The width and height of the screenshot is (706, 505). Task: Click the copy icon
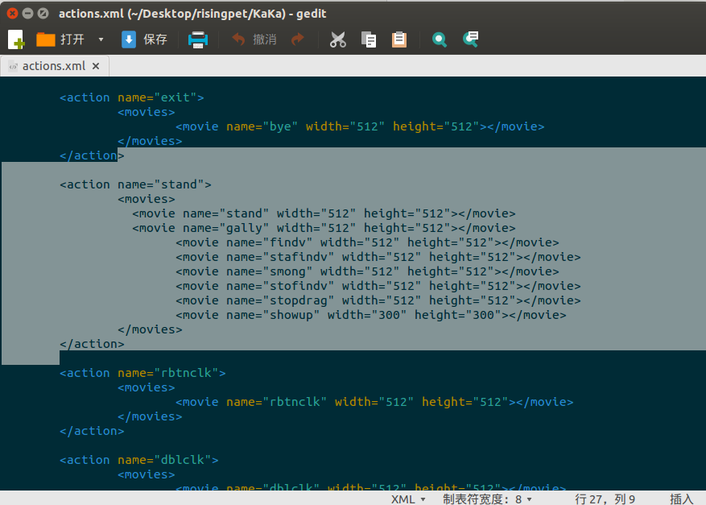[369, 40]
